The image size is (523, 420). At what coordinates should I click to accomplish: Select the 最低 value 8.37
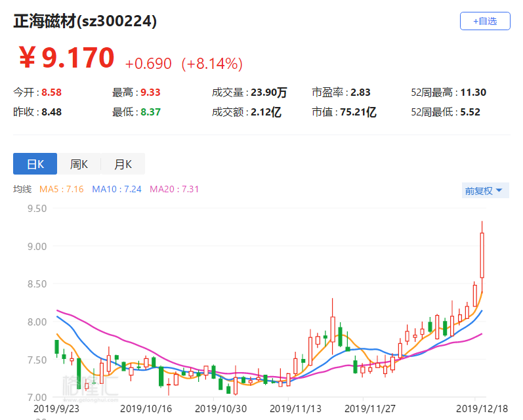click(150, 112)
